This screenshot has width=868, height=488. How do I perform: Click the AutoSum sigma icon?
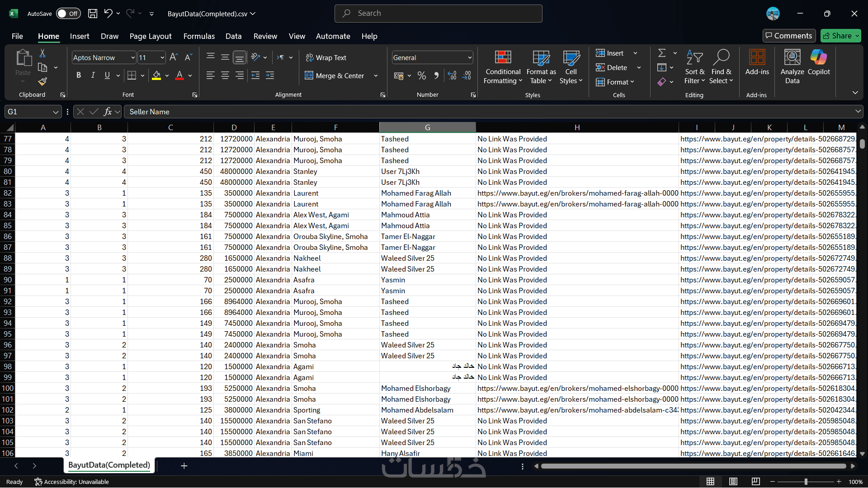click(662, 53)
